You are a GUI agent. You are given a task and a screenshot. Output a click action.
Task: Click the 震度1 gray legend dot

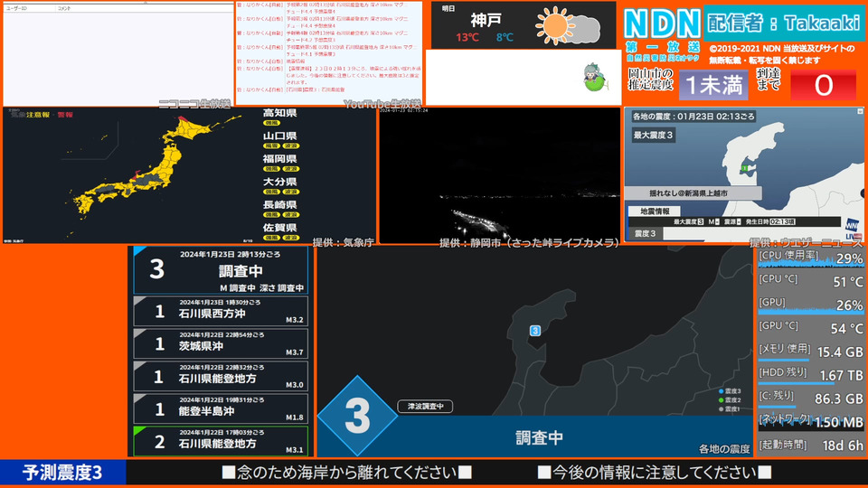pos(721,408)
